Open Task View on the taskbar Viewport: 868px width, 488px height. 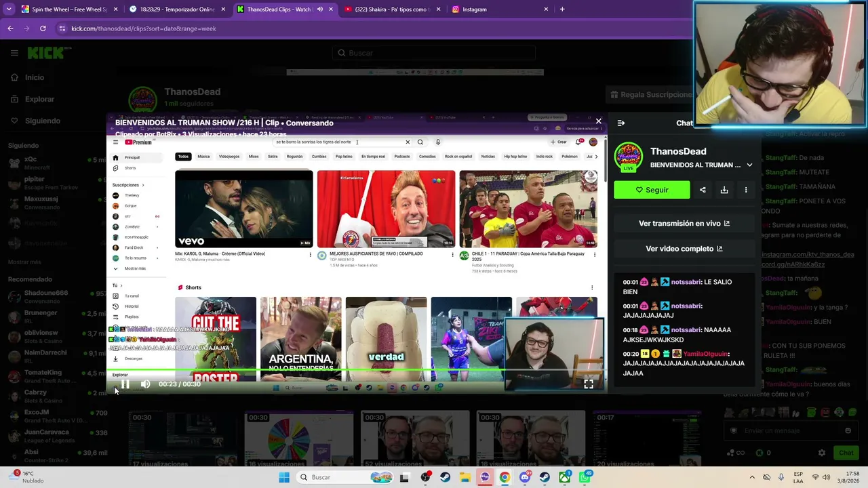[404, 477]
